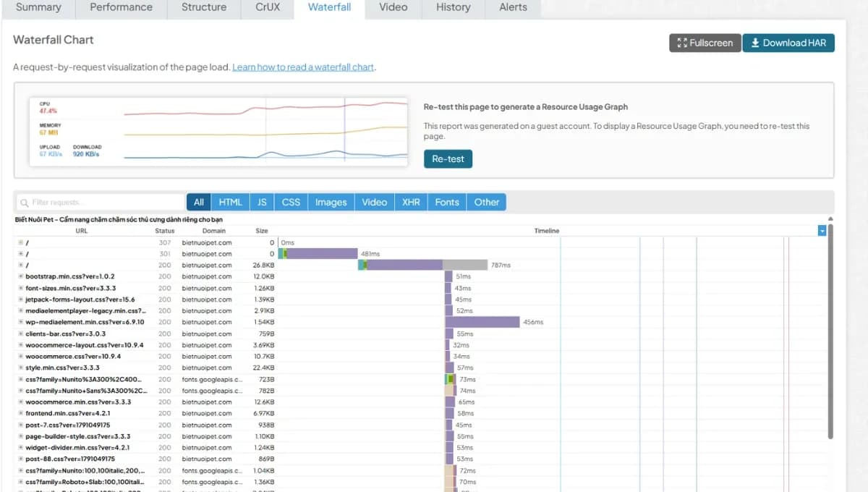Filter requests by Other type
The height and width of the screenshot is (492, 868).
tap(487, 203)
